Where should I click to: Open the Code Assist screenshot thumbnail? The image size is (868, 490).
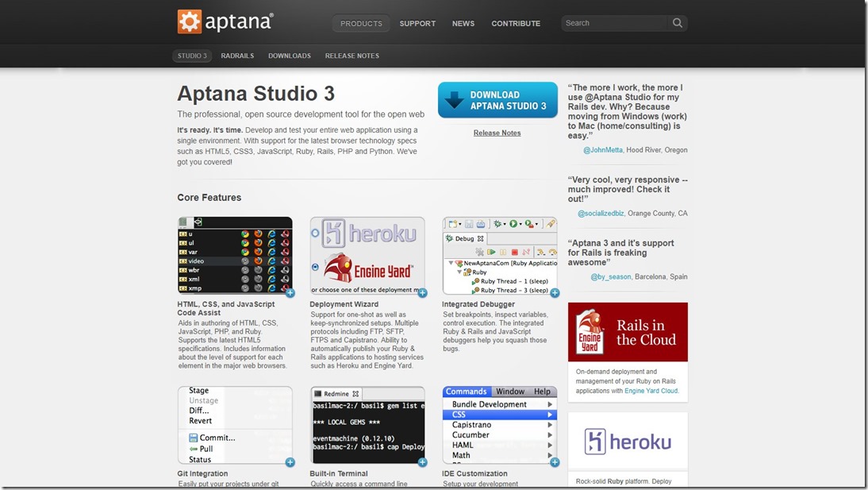pyautogui.click(x=235, y=255)
